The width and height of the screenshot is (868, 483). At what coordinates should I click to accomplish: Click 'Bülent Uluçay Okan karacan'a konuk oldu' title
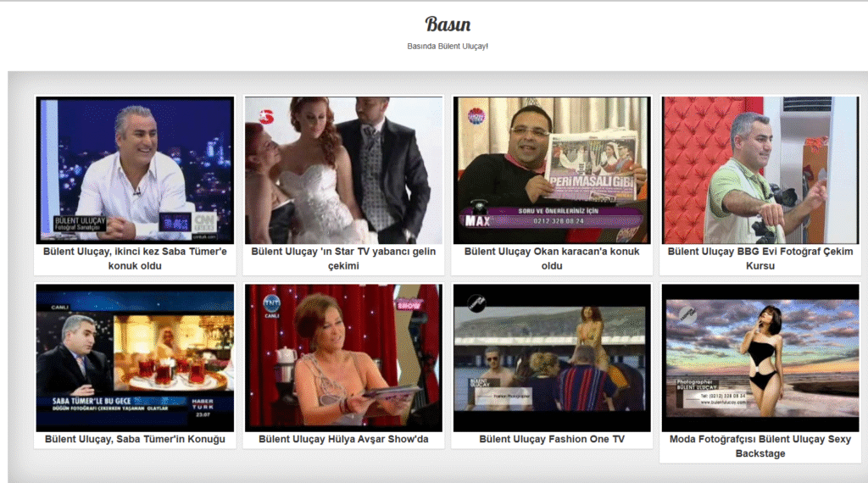(552, 258)
